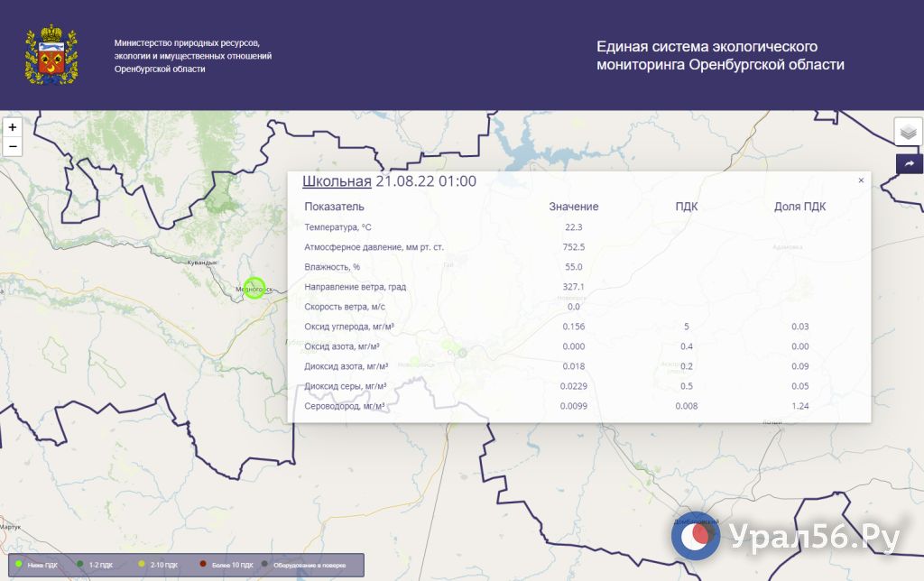The width and height of the screenshot is (924, 581).
Task: Click the 'Значение' column header
Action: pos(573,207)
